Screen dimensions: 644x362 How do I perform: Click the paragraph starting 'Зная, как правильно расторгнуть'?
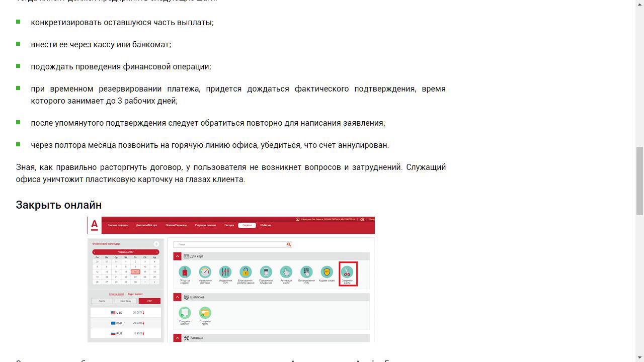click(231, 173)
